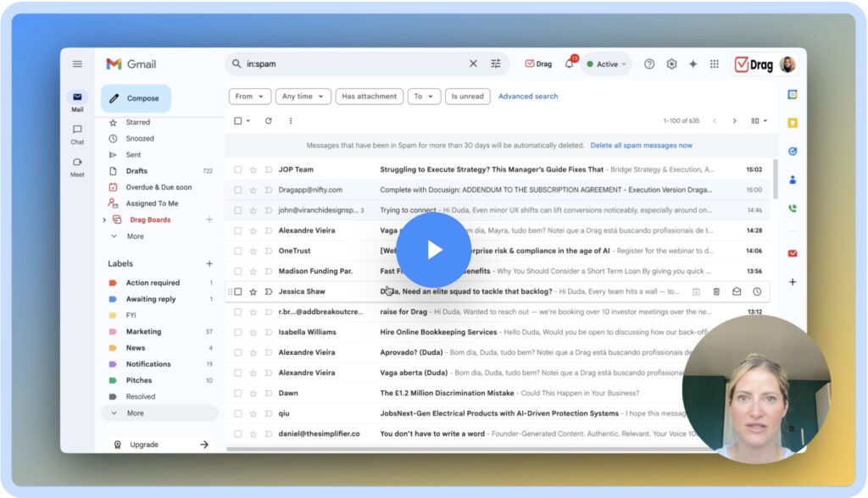Screen dimensions: 868x498
Task: Open Gmail Settings gear icon
Action: tap(671, 64)
